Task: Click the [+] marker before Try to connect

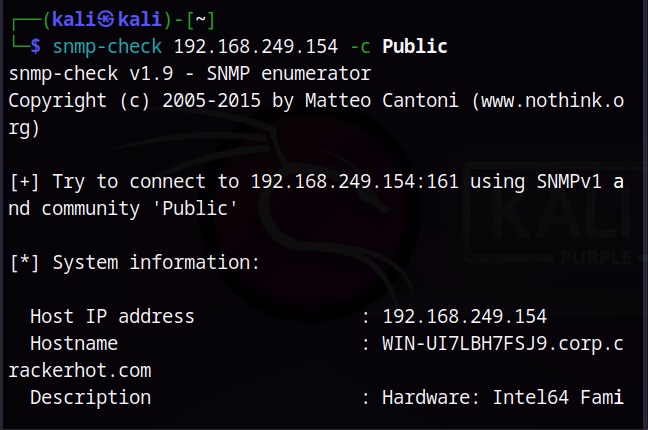Action: point(25,182)
